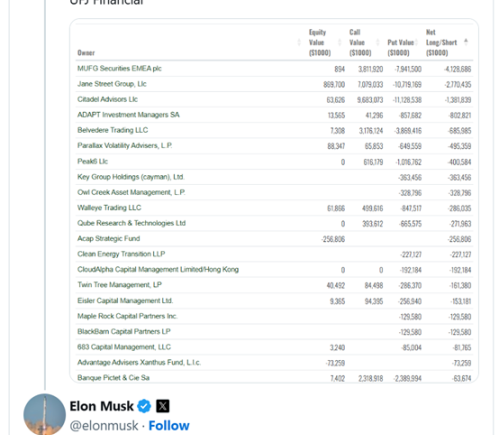Click Twin Tree Management, LP entry

point(119,285)
